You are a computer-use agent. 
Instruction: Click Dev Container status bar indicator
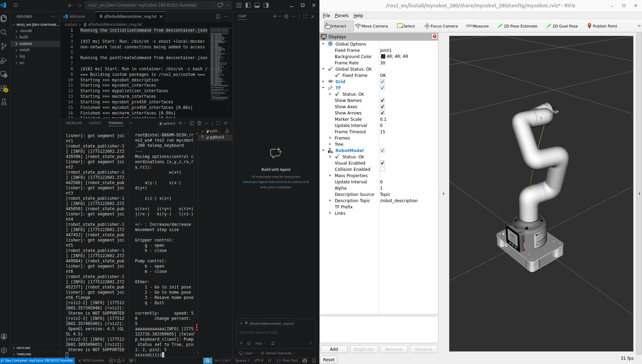tap(37, 361)
